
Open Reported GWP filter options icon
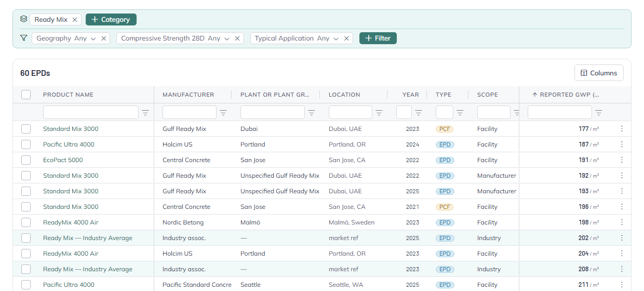[599, 113]
